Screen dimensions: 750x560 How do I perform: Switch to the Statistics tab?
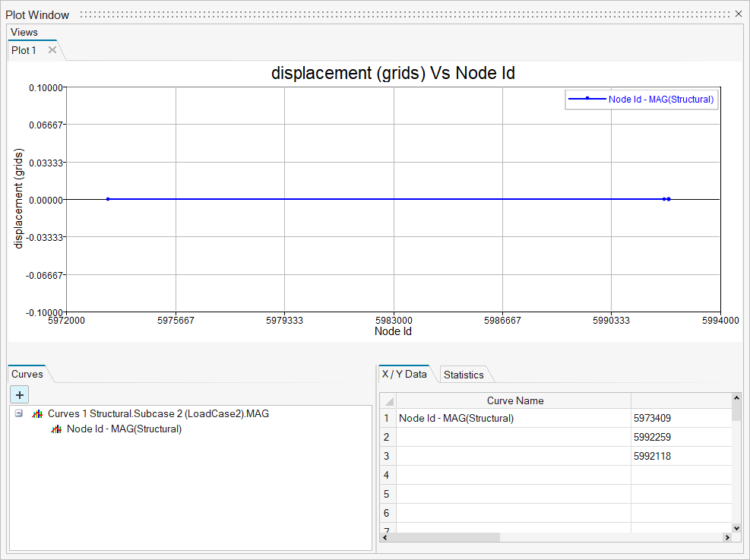click(x=464, y=375)
